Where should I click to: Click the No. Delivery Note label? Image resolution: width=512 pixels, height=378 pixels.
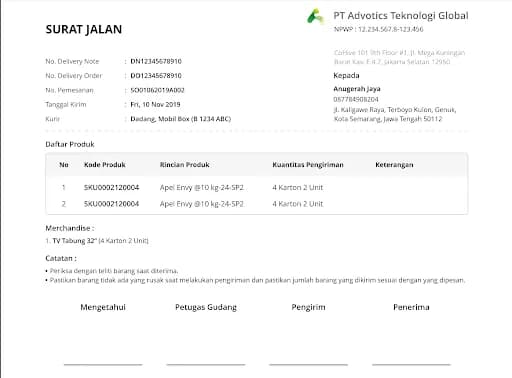click(x=72, y=61)
